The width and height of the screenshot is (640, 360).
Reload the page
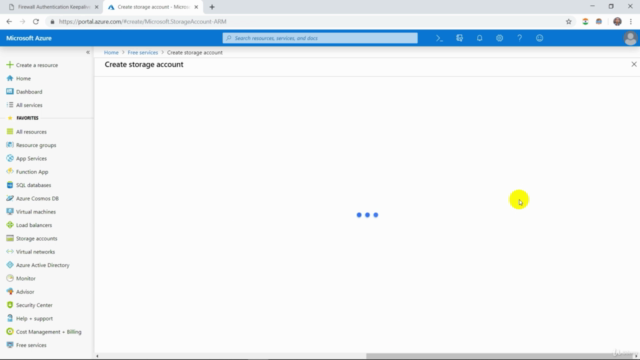(x=36, y=22)
